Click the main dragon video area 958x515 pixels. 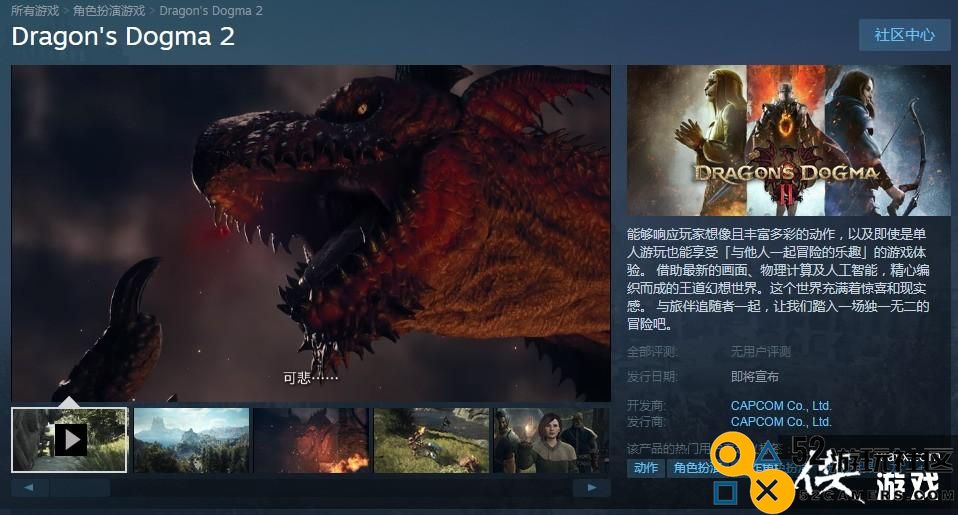pos(311,233)
